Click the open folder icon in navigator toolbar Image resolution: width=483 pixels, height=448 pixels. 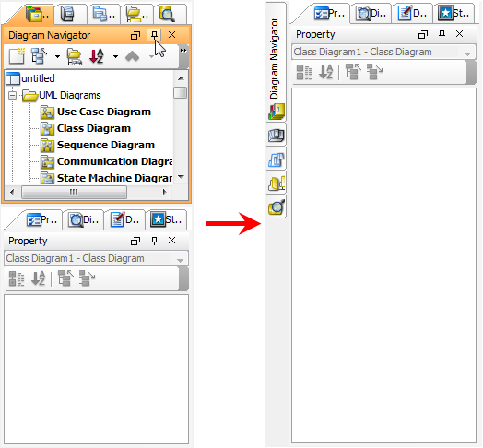(x=75, y=56)
